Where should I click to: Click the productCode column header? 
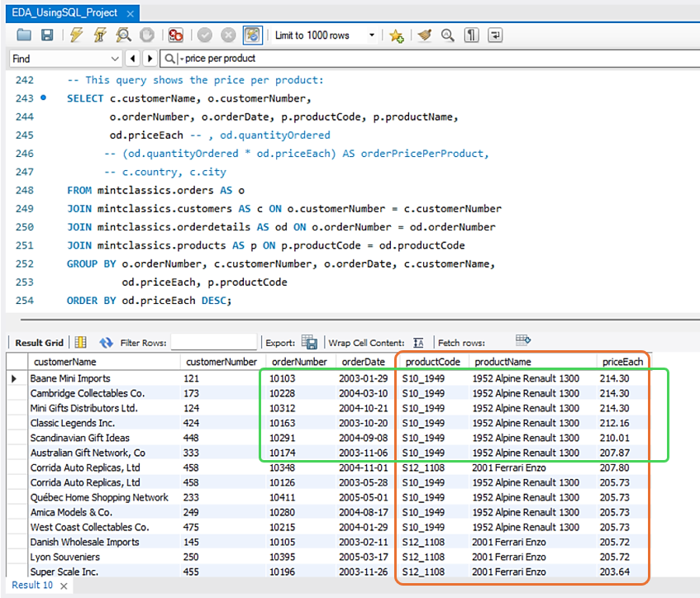[x=432, y=362]
